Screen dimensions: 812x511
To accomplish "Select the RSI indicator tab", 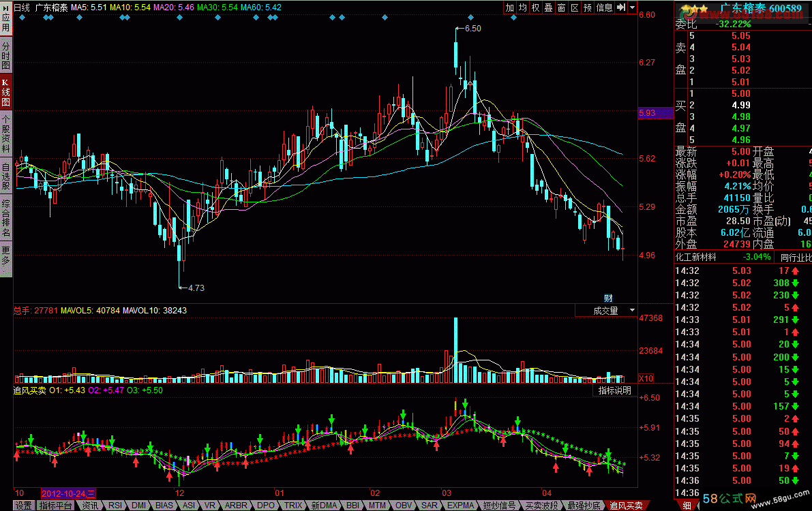I will [115, 506].
